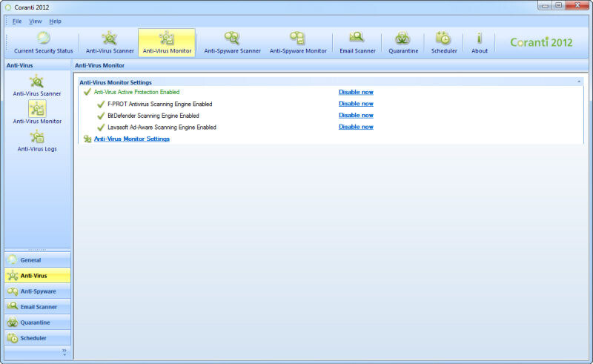
Task: Open the About toolbar icon
Action: tap(479, 43)
